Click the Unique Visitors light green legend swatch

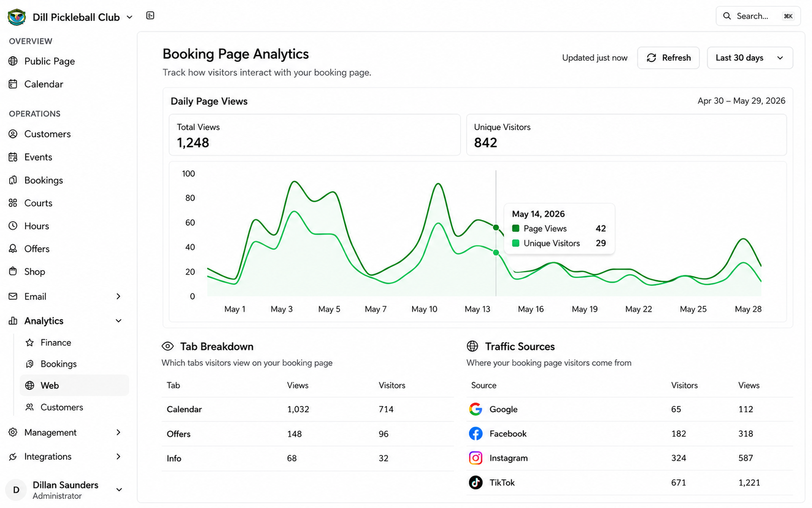(x=516, y=243)
